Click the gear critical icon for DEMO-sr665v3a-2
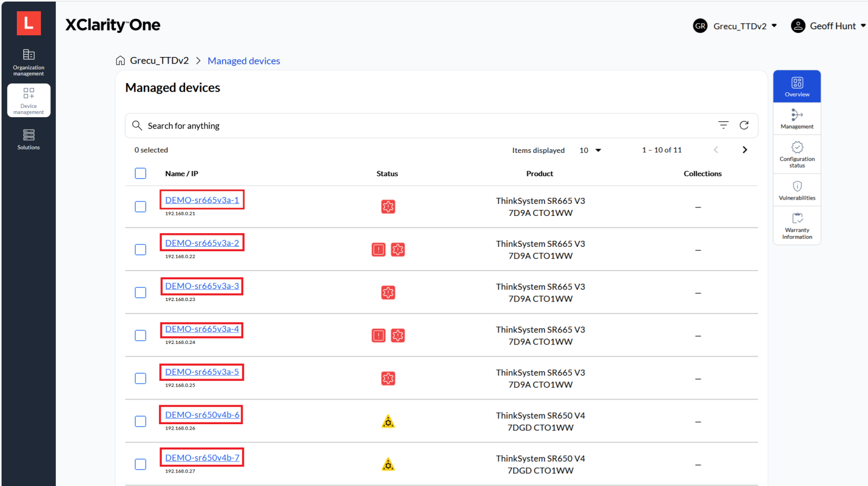868x486 pixels. pos(398,250)
